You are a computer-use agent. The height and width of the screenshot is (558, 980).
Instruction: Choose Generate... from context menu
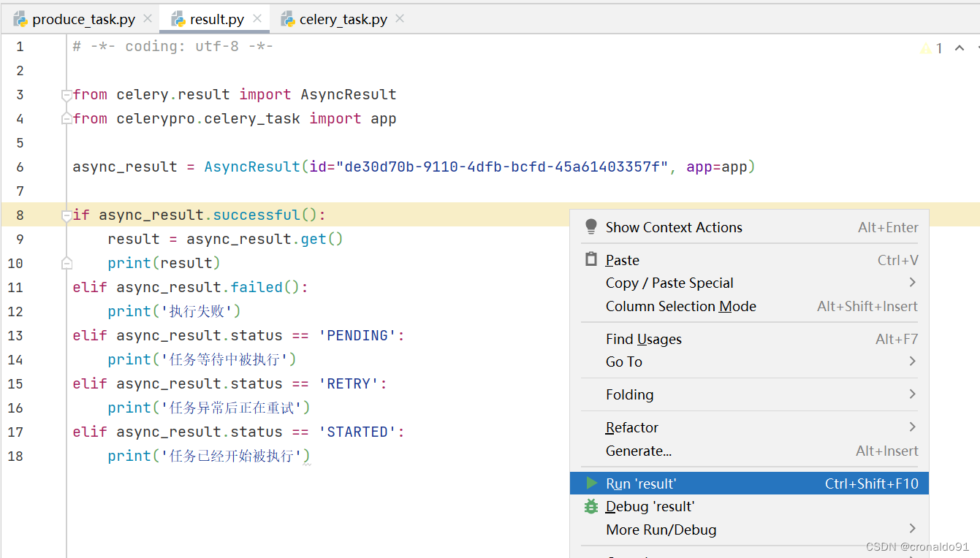coord(749,451)
